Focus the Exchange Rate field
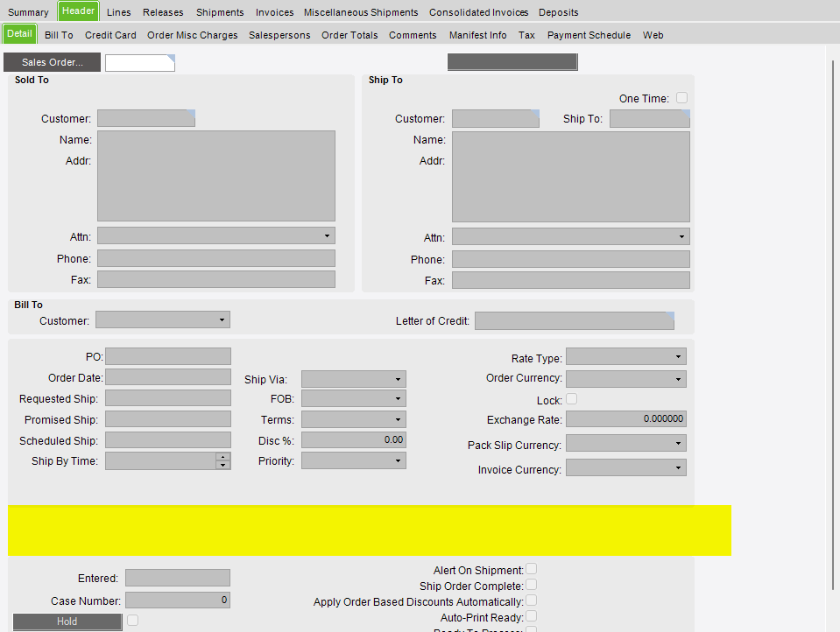Screen dimensions: 840x632 [626, 418]
